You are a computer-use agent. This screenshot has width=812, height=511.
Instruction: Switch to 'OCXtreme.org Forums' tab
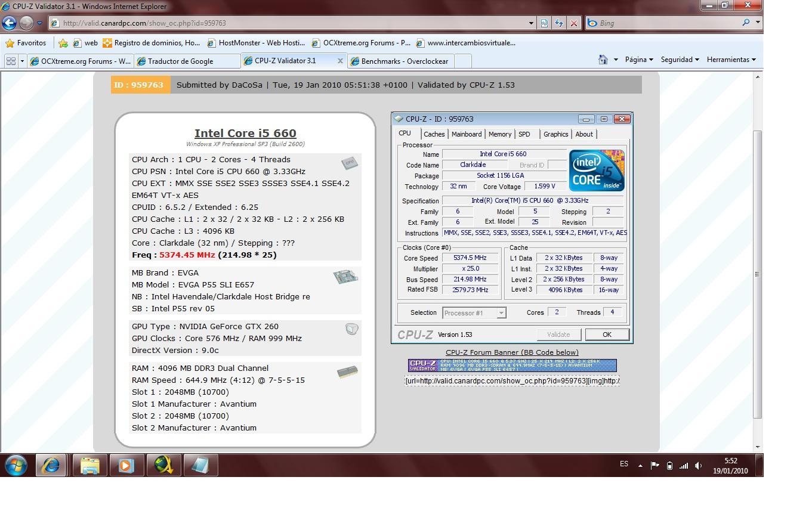(x=80, y=61)
